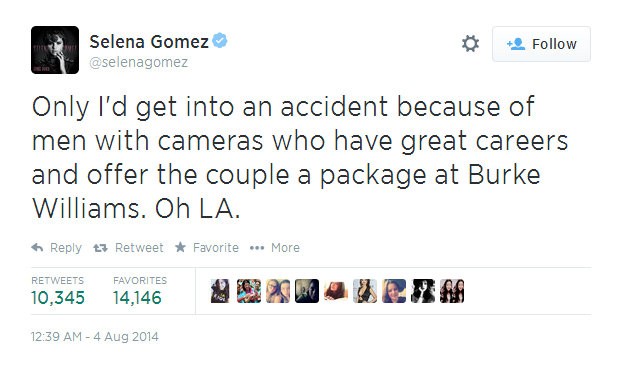Click the Favorite text label
The height and width of the screenshot is (372, 623).
coord(216,248)
